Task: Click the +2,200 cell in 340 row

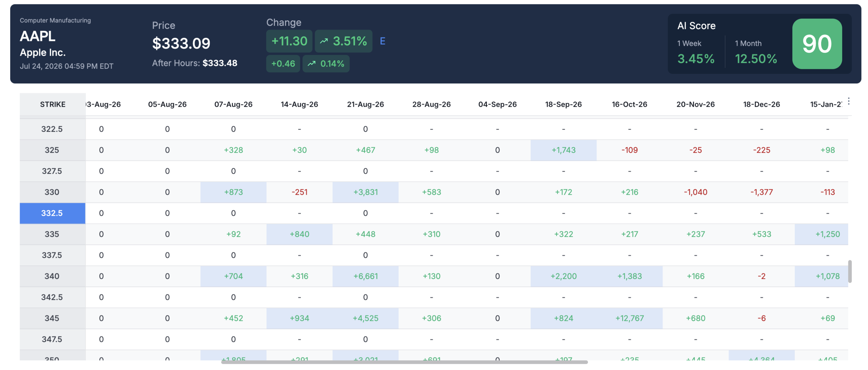Action: (x=563, y=276)
